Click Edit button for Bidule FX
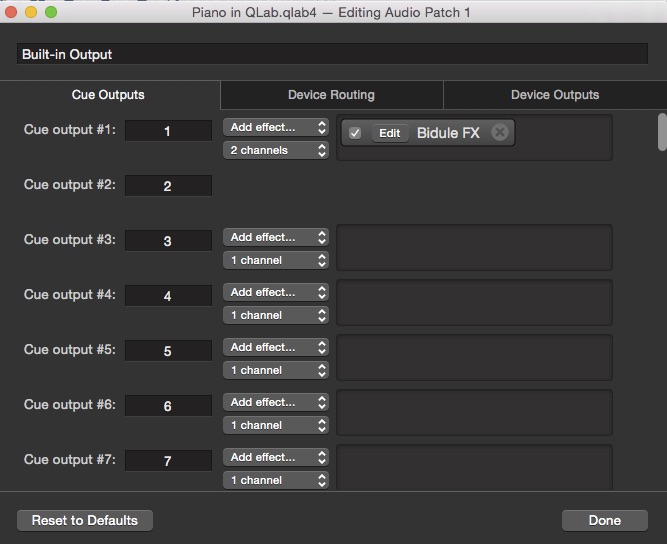Viewport: 667px width, 544px height. (389, 133)
